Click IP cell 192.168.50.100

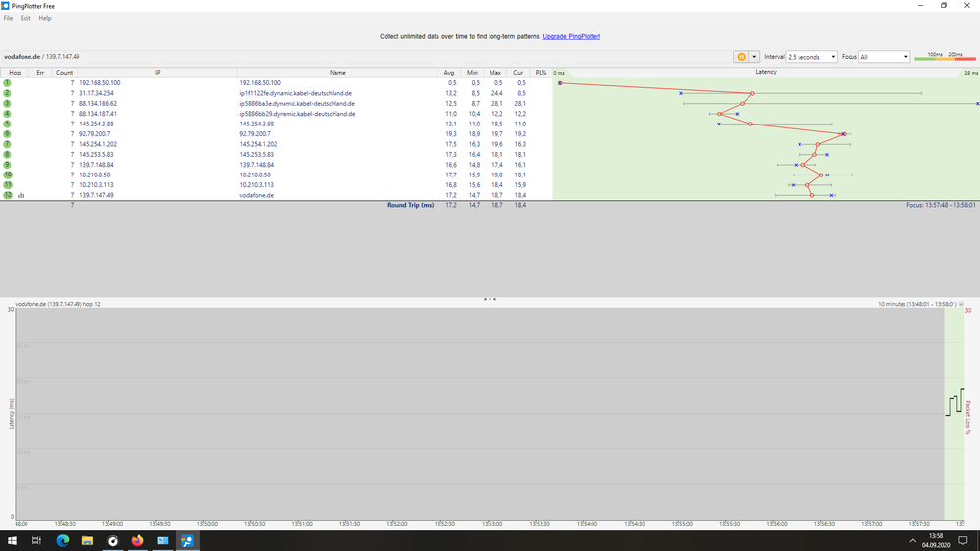click(99, 83)
